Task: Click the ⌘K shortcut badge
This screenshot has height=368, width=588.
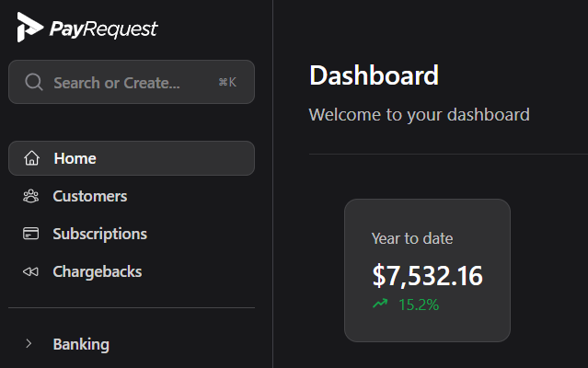Action: [x=227, y=83]
